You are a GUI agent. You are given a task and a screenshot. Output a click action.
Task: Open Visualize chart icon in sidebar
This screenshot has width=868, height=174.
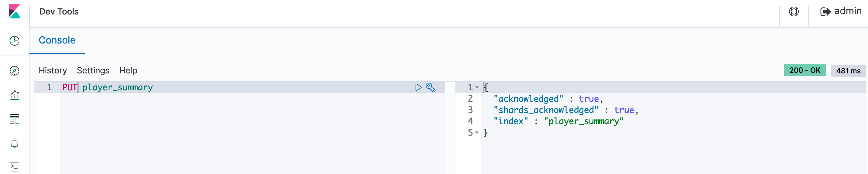[15, 95]
